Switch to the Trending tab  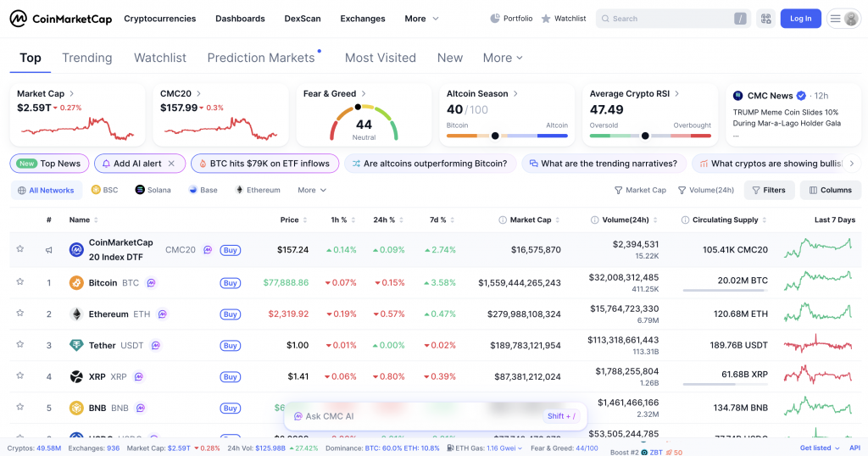click(x=86, y=58)
